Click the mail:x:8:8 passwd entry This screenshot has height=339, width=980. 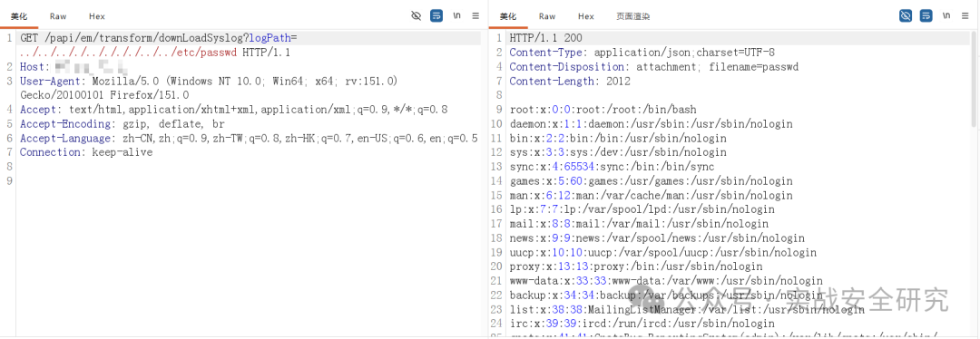click(639, 224)
